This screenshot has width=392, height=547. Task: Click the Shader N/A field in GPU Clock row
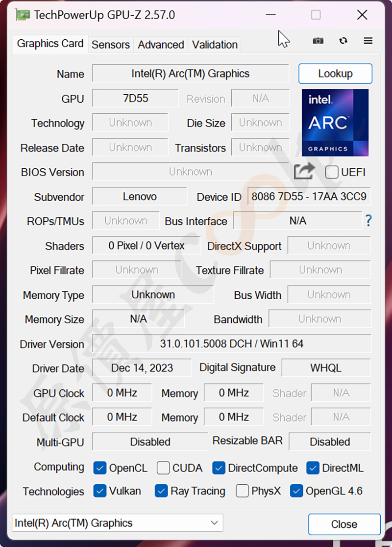341,393
